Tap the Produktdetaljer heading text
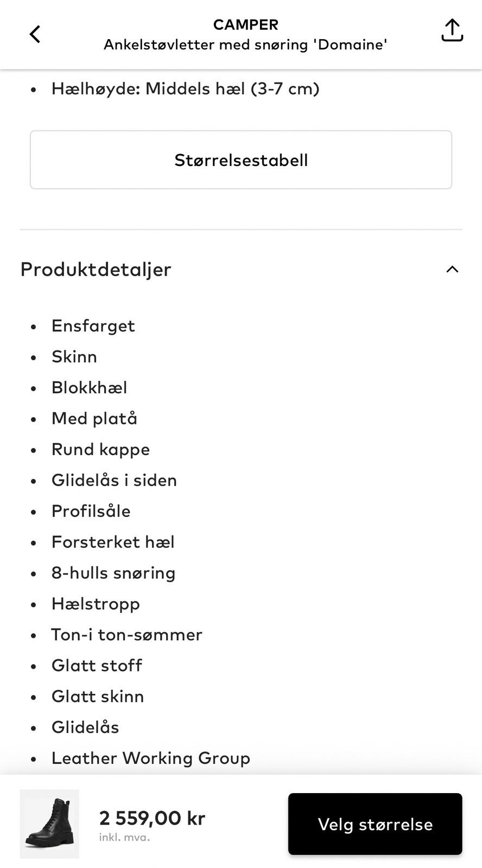The height and width of the screenshot is (868, 482). coord(96,270)
